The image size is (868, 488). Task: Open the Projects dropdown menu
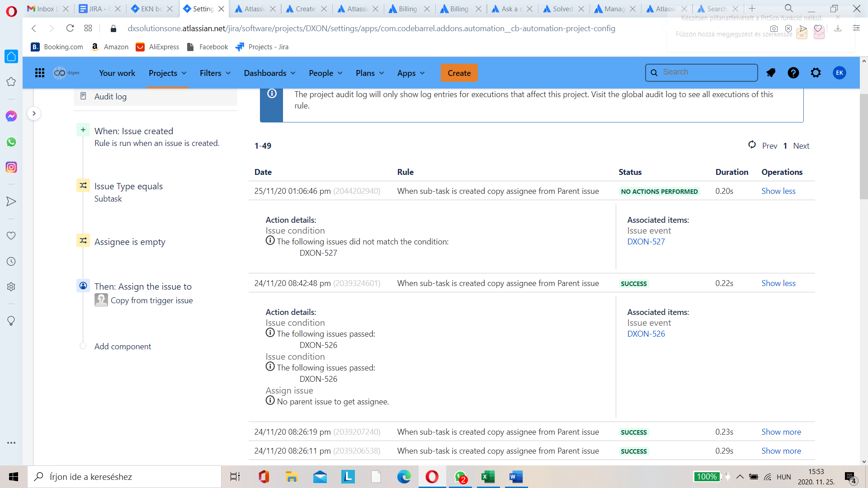click(x=167, y=73)
